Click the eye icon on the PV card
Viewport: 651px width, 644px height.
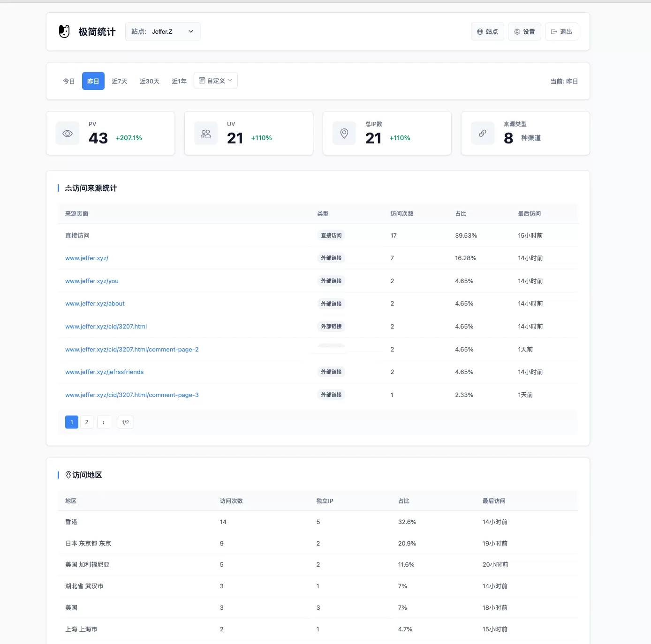point(67,133)
